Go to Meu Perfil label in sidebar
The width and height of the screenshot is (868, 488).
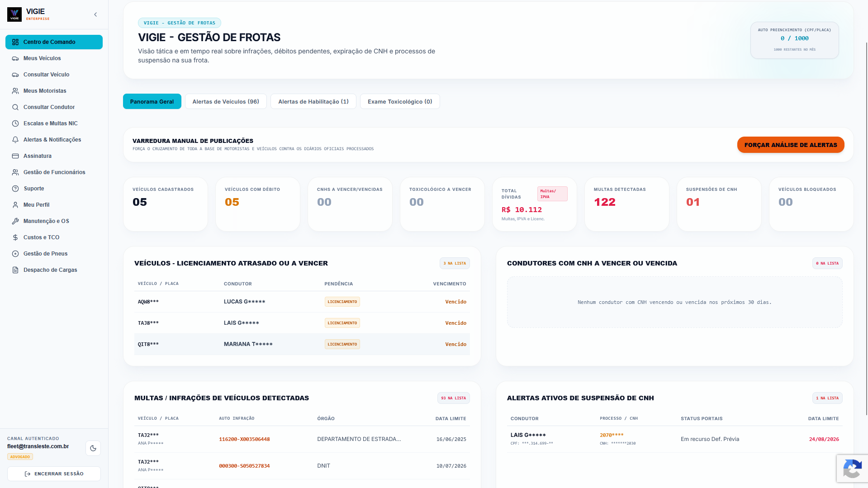click(37, 205)
